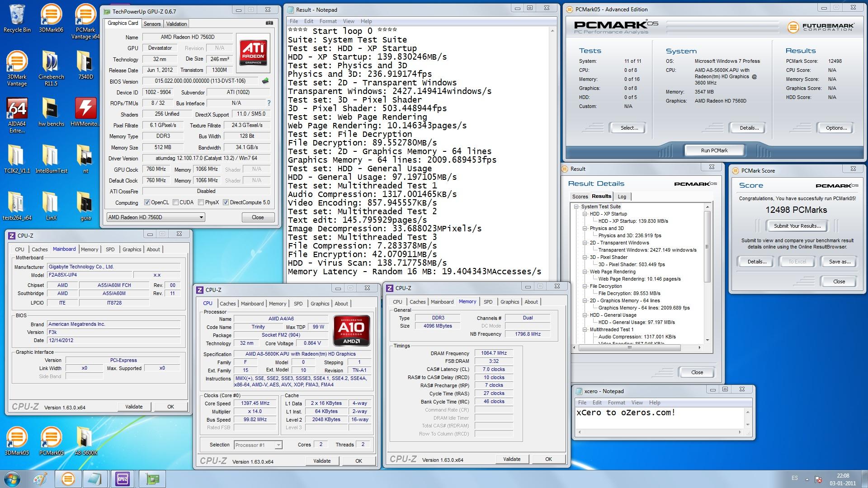This screenshot has width=868, height=488.
Task: Open SPD tab in CPU-Z Memory window
Action: [x=488, y=302]
